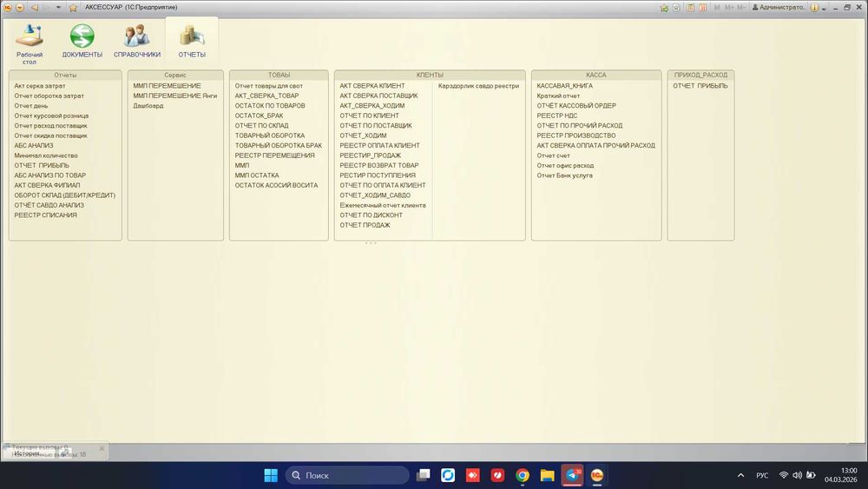
Task: Close the bottom notification panel
Action: click(x=102, y=448)
